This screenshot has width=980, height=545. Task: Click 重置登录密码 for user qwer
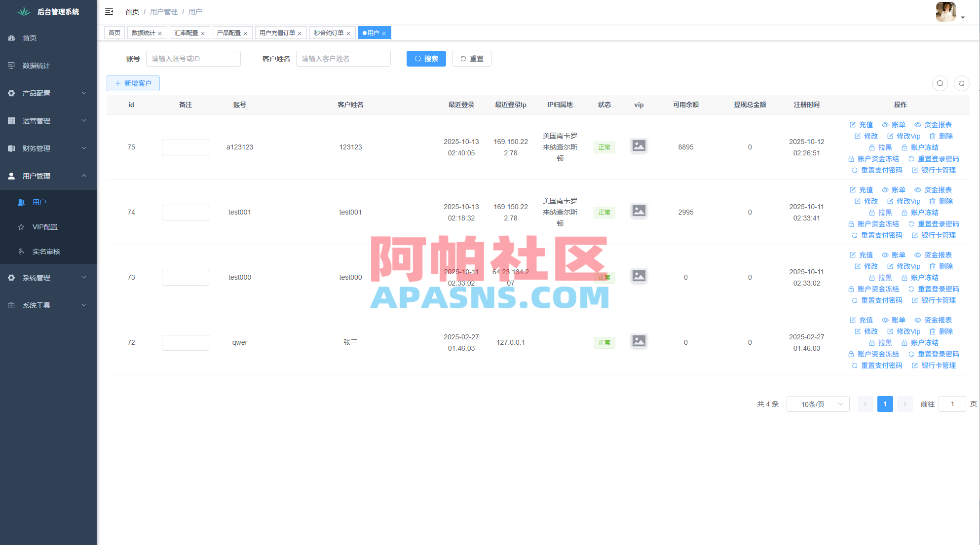(939, 354)
